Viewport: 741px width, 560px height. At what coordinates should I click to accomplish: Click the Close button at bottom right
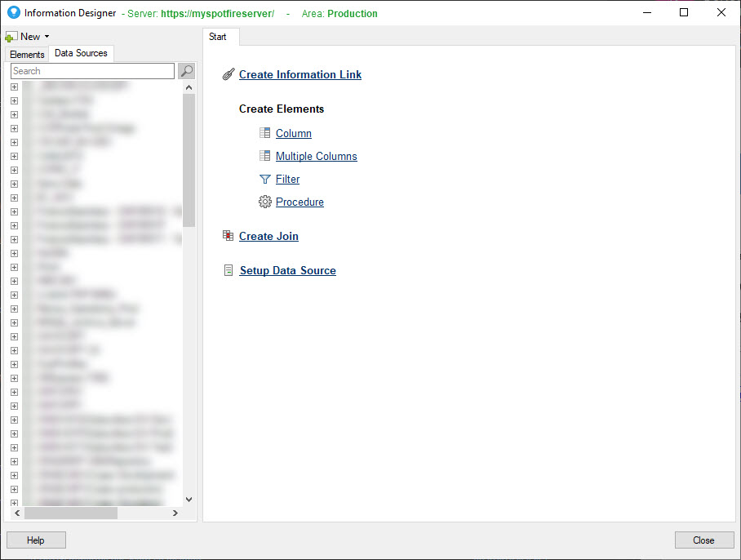tap(703, 540)
